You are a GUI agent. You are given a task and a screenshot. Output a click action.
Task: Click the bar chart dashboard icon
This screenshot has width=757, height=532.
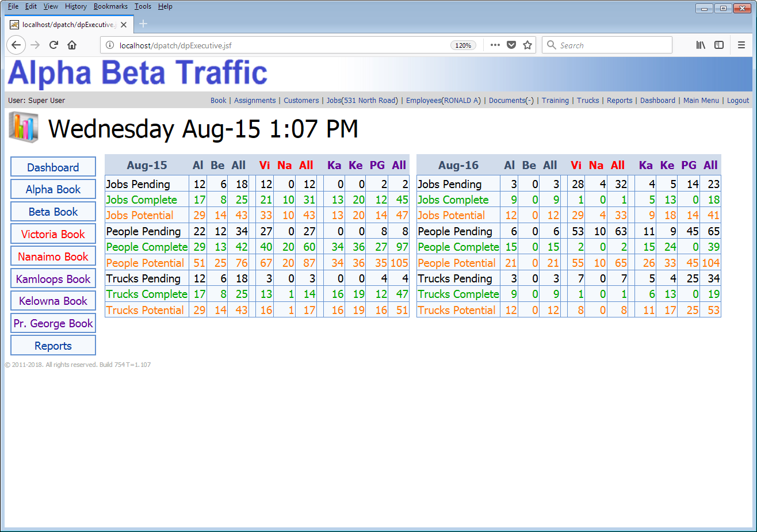(24, 128)
